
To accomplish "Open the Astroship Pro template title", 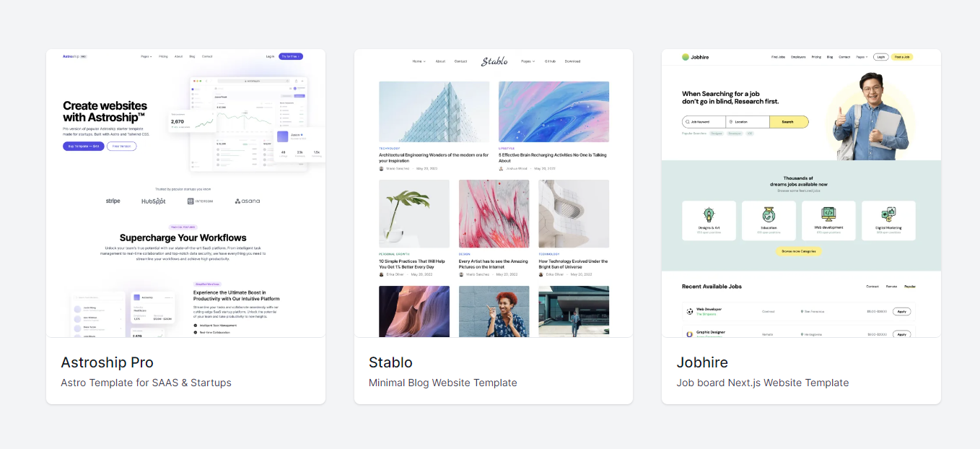I will pyautogui.click(x=107, y=362).
